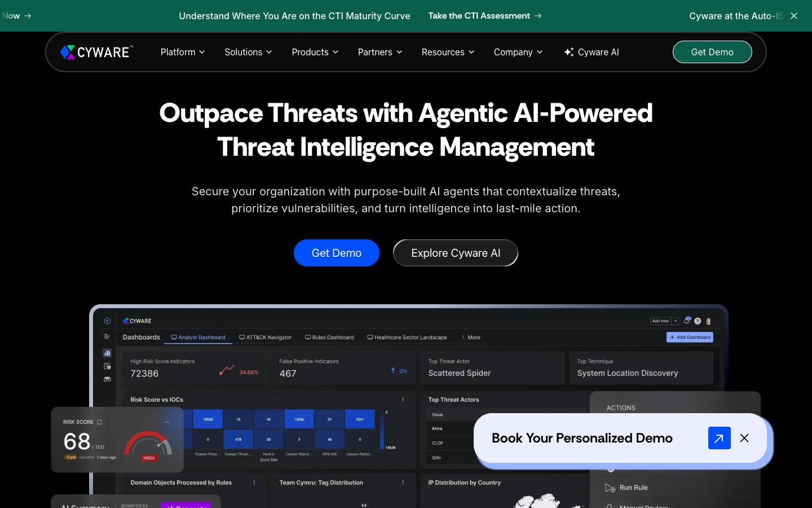
Task: Select the bar chart icon in dashboard sidebar
Action: click(x=107, y=353)
